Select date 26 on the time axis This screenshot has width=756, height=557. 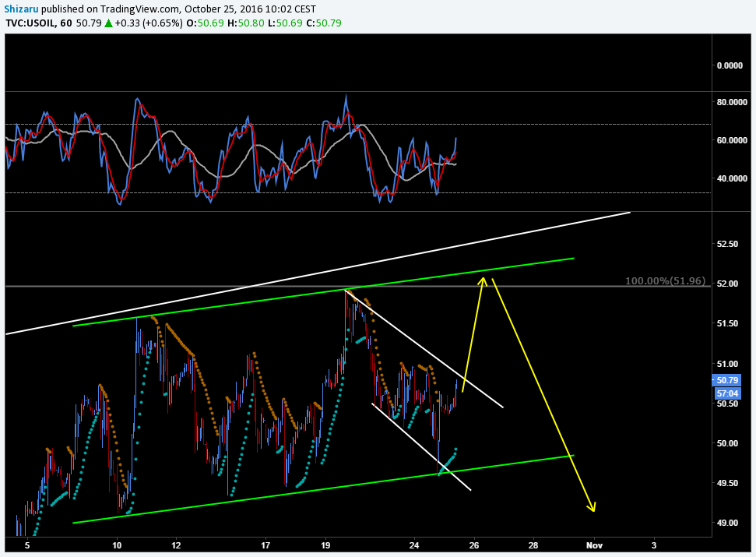[x=474, y=545]
